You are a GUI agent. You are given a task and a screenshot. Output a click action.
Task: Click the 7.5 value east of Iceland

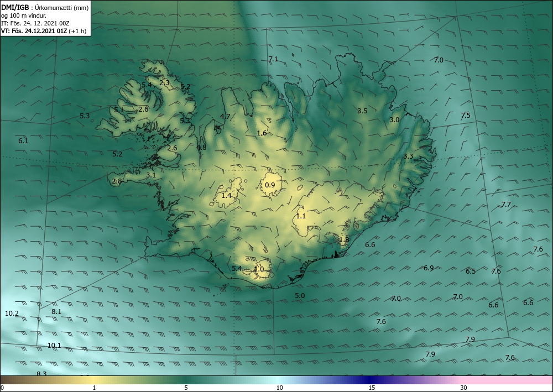[x=466, y=115]
